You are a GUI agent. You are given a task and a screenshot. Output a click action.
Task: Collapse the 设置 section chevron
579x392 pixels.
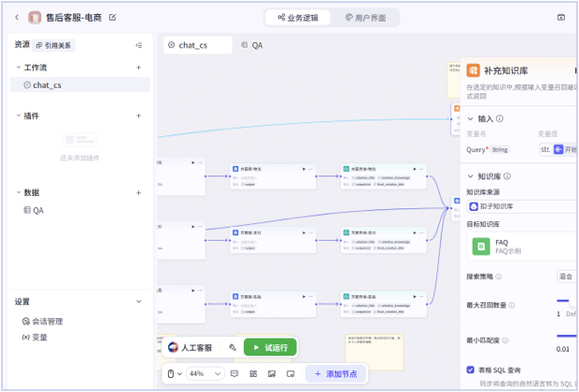[138, 301]
